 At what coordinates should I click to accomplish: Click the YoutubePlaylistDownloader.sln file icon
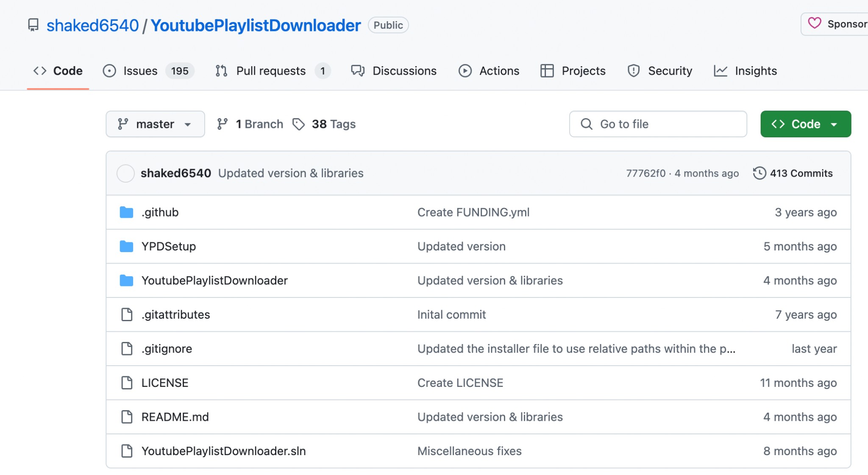(127, 451)
